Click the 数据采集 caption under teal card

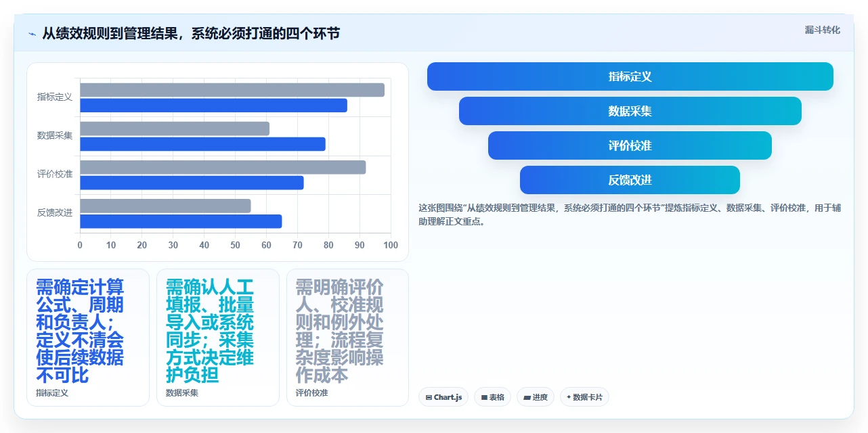tap(182, 393)
